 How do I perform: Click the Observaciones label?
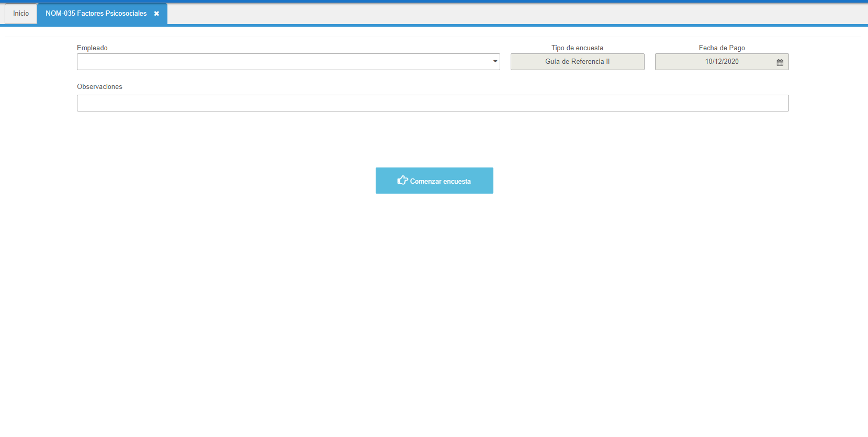click(99, 86)
